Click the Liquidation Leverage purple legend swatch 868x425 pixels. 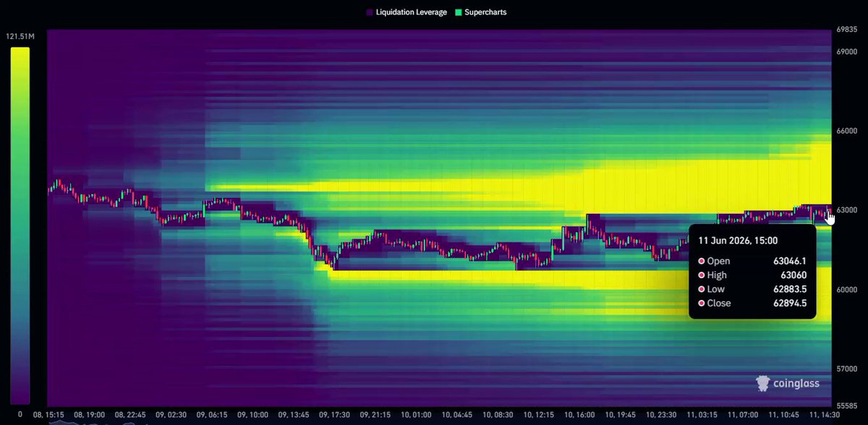(x=370, y=12)
